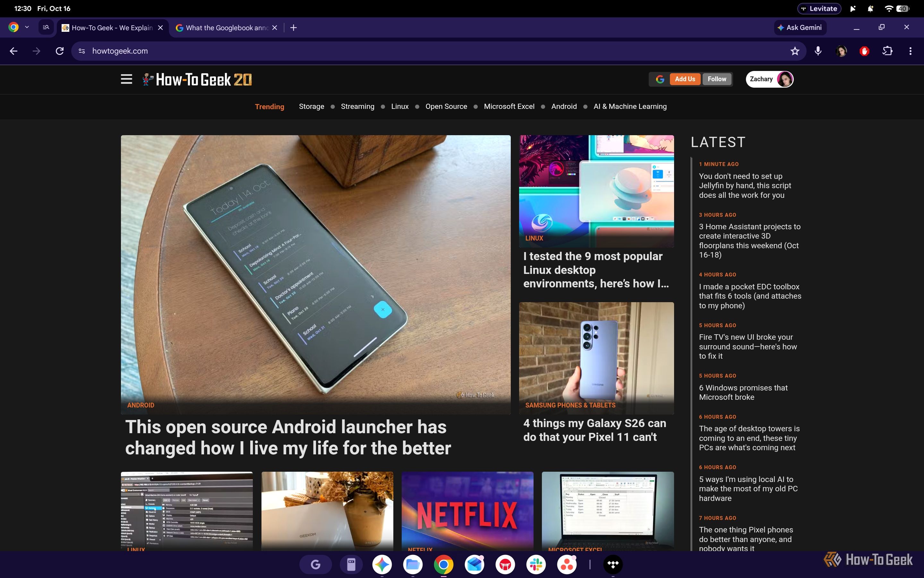Viewport: 924px width, 578px height.
Task: Click the notification bell in the status bar
Action: [x=870, y=8]
